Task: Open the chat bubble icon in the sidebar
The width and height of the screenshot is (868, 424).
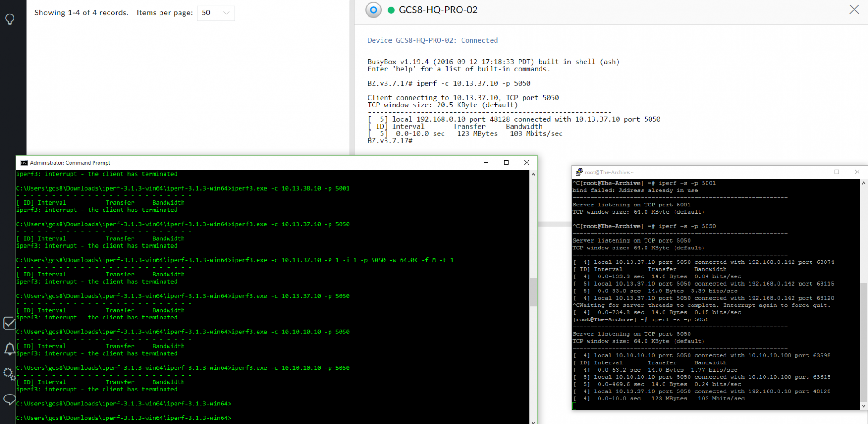Action: point(9,399)
